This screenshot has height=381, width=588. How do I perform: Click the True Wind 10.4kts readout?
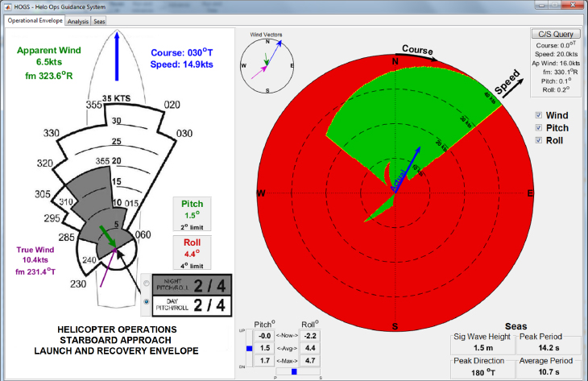click(35, 261)
